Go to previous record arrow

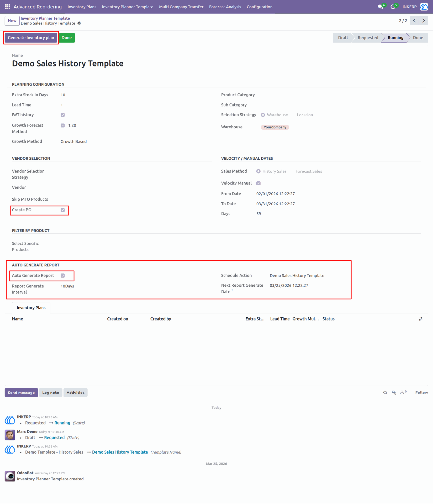coord(414,21)
